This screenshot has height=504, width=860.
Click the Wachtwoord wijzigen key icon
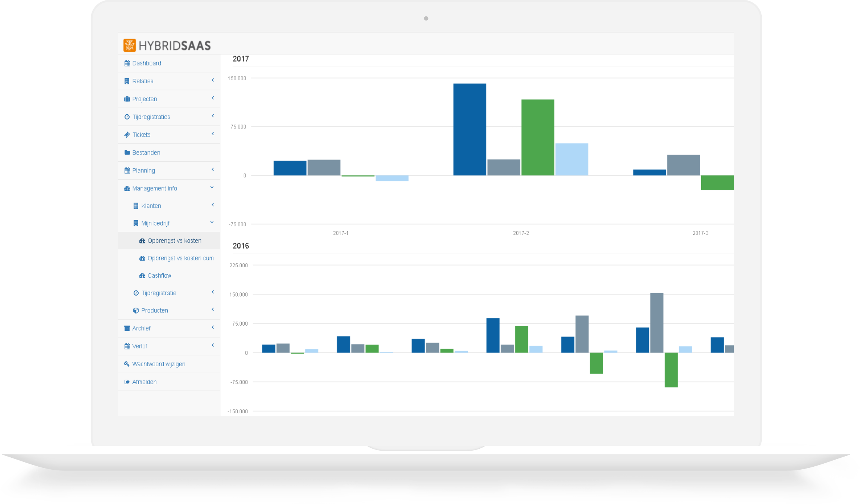tap(127, 364)
